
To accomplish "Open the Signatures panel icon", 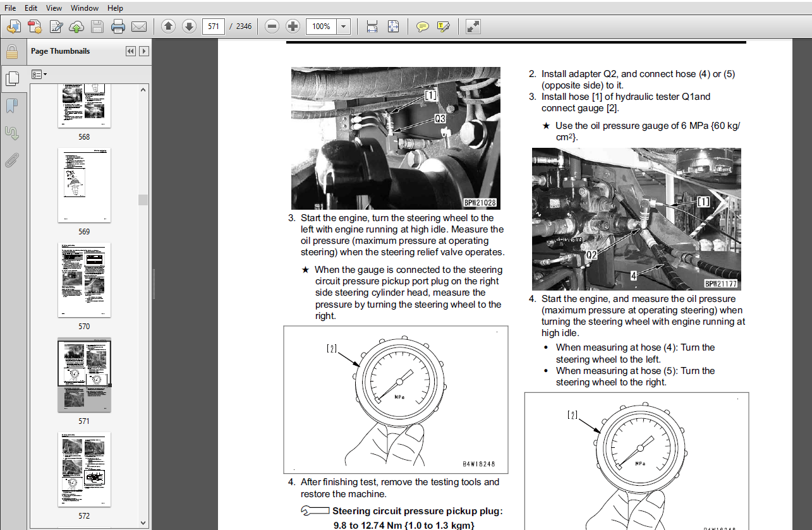I will (x=11, y=133).
